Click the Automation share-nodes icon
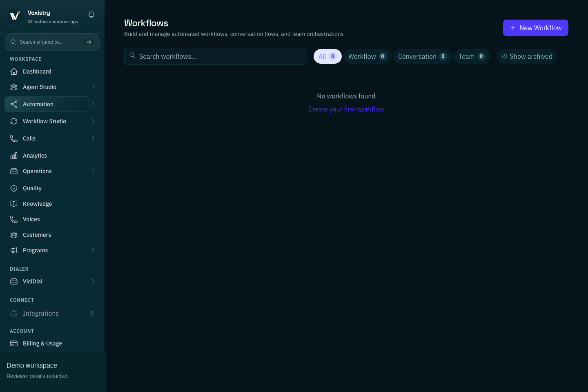 [x=14, y=104]
